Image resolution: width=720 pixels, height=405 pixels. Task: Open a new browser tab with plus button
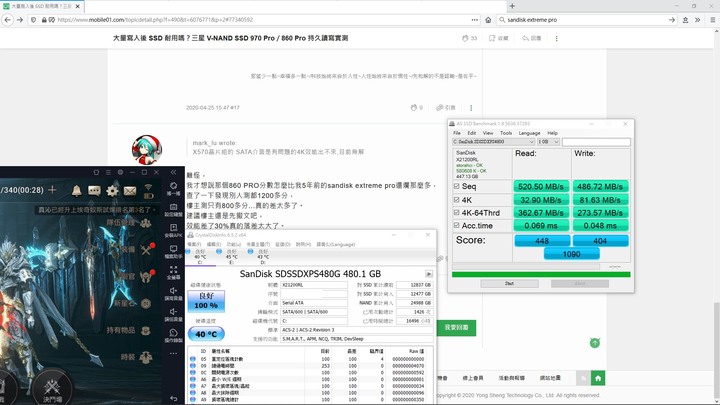click(x=512, y=6)
